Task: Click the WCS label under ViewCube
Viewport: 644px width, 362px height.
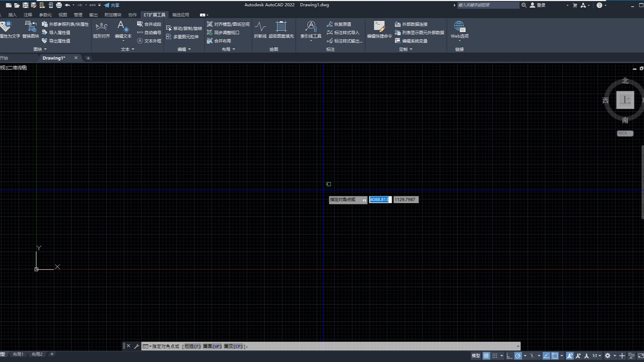Action: click(625, 133)
